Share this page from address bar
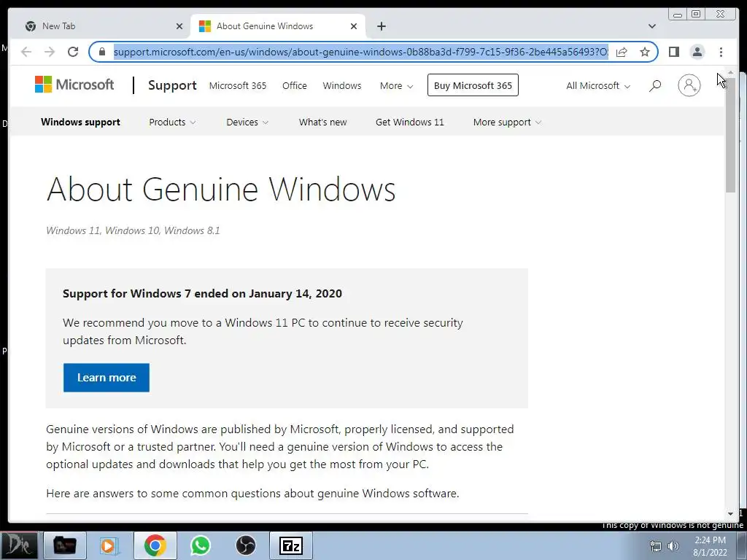The width and height of the screenshot is (747, 560). (622, 52)
